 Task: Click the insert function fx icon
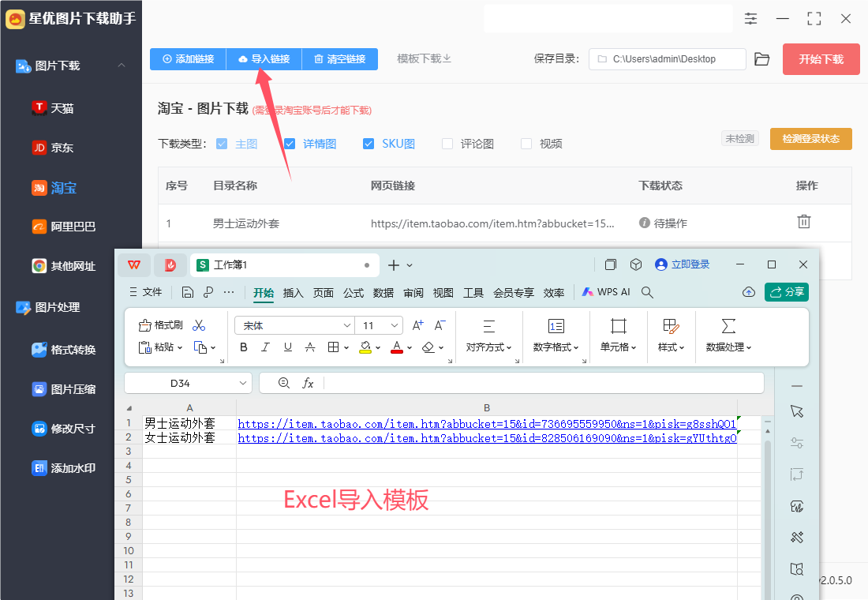click(308, 383)
